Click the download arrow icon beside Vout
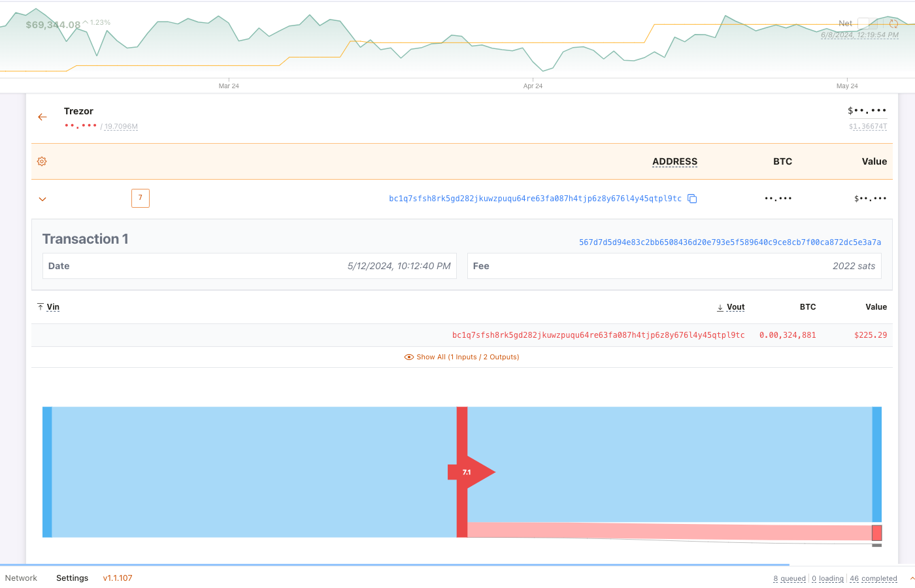915x588 pixels. tap(720, 307)
